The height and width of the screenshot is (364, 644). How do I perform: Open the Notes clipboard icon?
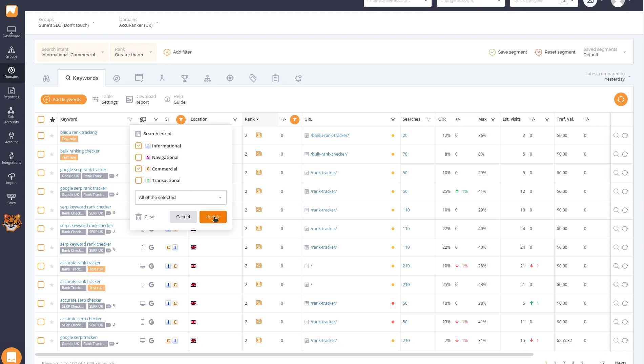click(275, 78)
